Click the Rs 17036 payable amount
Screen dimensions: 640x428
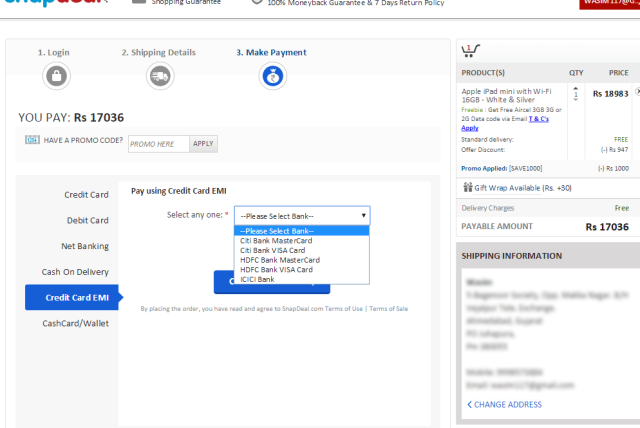click(x=607, y=227)
